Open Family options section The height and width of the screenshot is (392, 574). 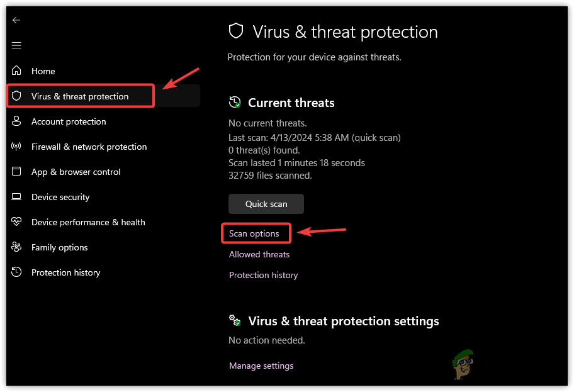click(60, 247)
